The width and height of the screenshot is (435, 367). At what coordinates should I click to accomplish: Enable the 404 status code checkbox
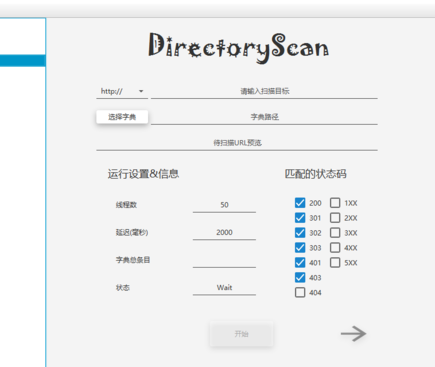coord(300,292)
